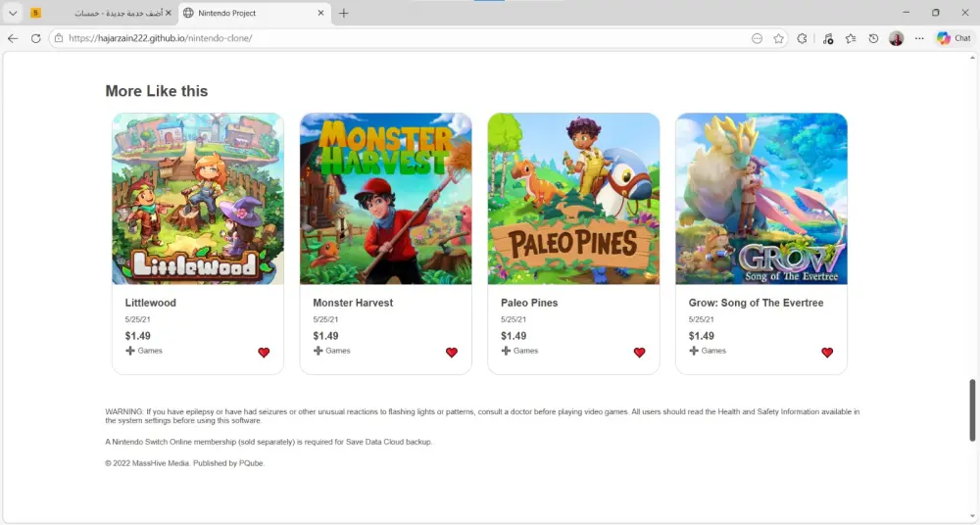
Task: Click the $1.49 price on Paleo Pines card
Action: pos(514,336)
